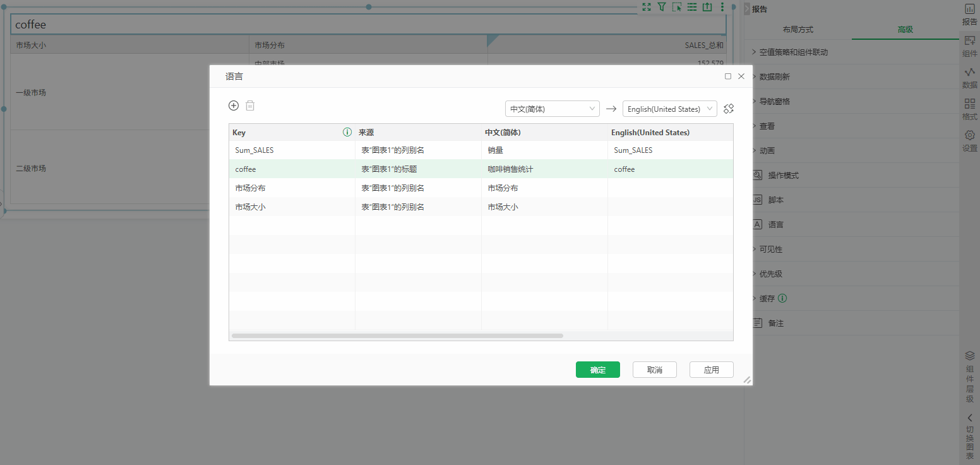Click the 应用 button

pos(711,370)
